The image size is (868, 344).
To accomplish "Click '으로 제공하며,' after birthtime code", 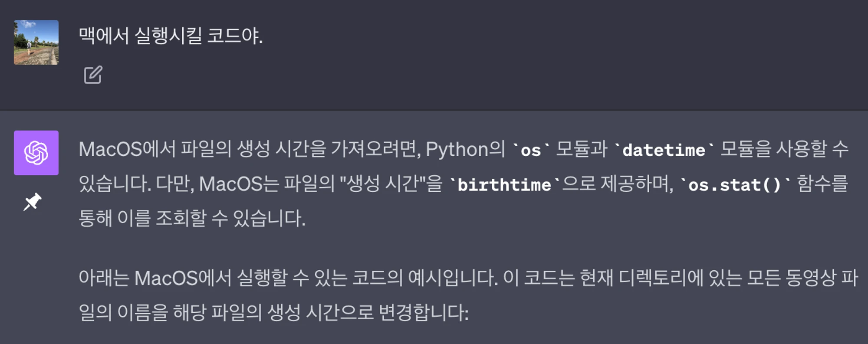I will [x=618, y=184].
